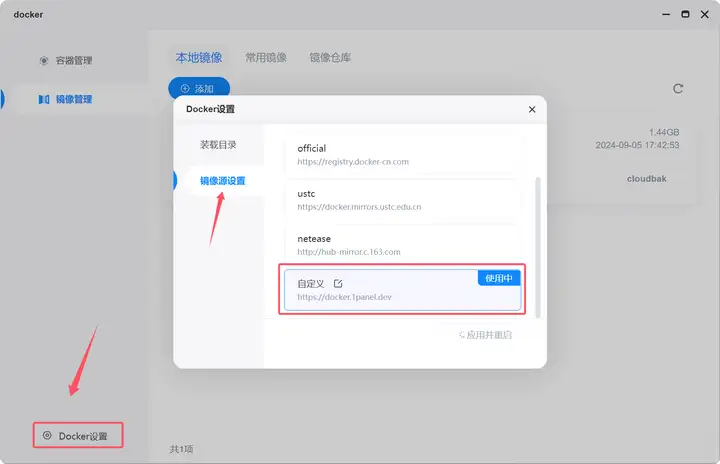Click the cloudbak image label

647,179
